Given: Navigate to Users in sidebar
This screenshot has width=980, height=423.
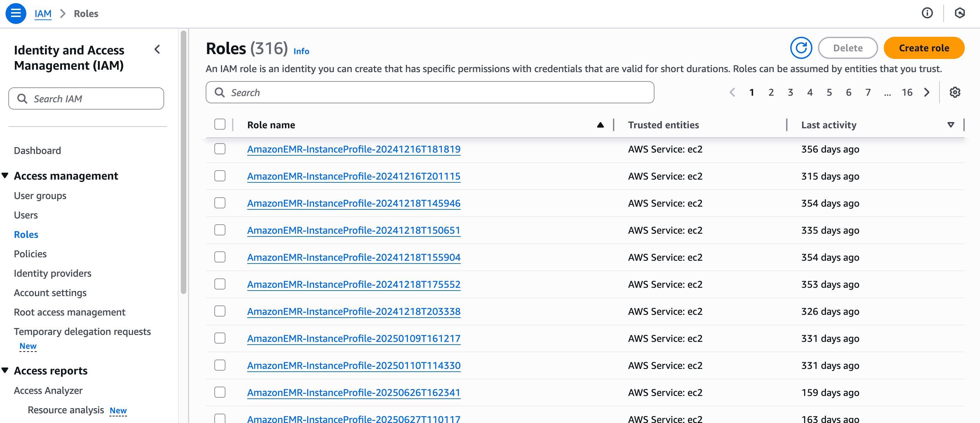Looking at the screenshot, I should 26,215.
